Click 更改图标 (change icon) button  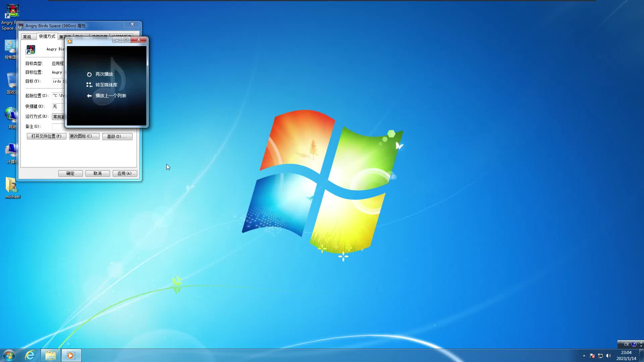pyautogui.click(x=84, y=136)
